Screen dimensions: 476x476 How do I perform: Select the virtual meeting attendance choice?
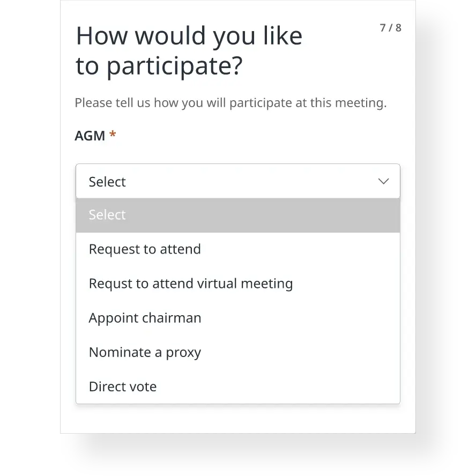coord(191,283)
